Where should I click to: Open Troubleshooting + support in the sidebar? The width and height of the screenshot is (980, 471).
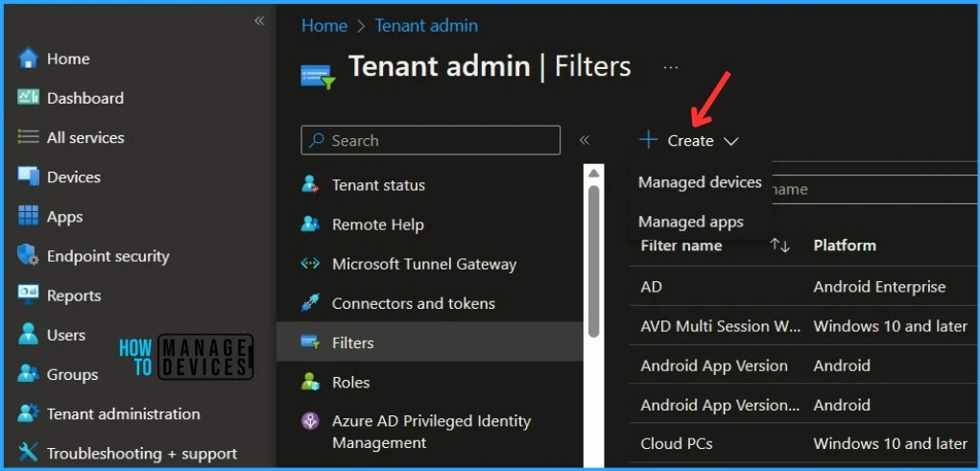point(142,454)
